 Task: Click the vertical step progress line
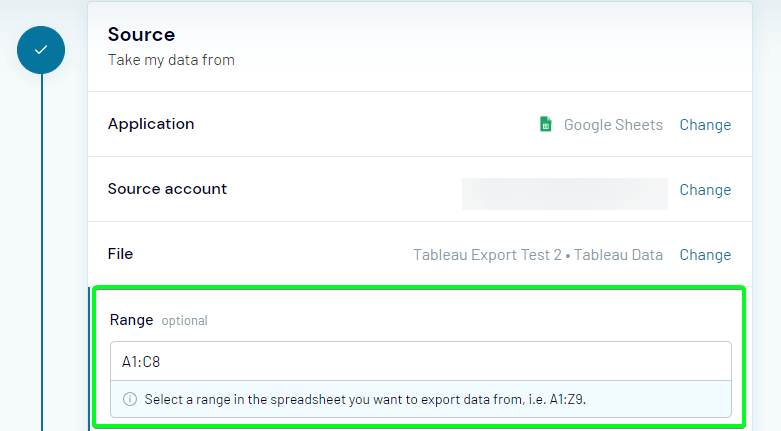click(x=42, y=252)
